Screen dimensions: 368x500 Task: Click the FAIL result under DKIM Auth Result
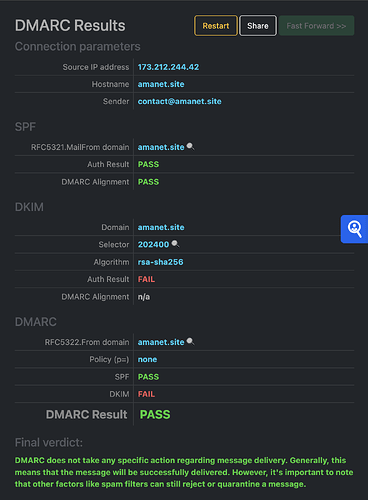coord(146,279)
